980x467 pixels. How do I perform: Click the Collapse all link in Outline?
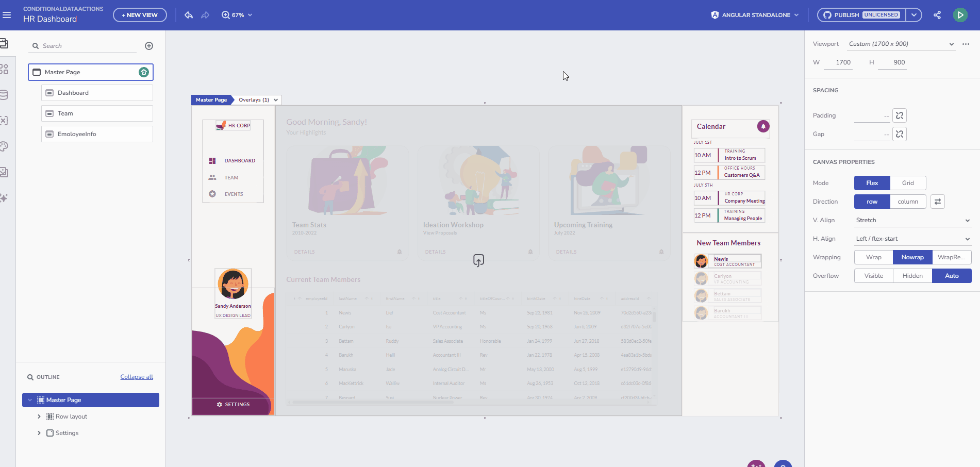click(x=136, y=377)
